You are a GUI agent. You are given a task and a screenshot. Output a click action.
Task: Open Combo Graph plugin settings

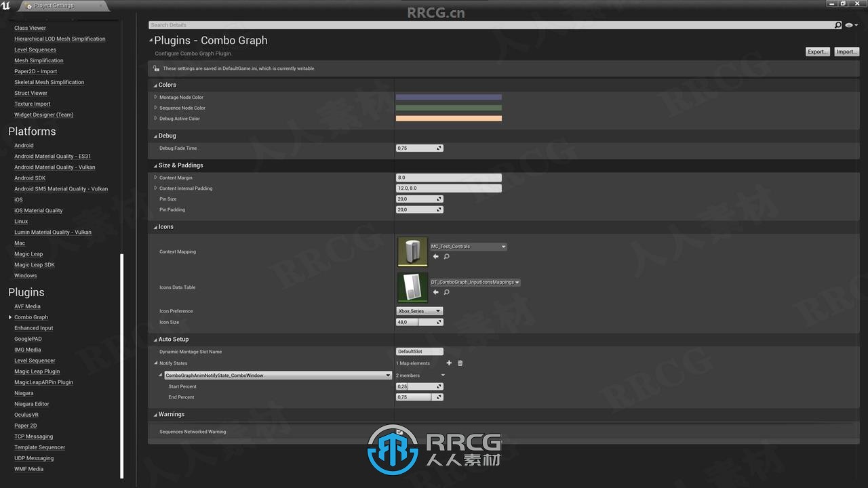(31, 317)
